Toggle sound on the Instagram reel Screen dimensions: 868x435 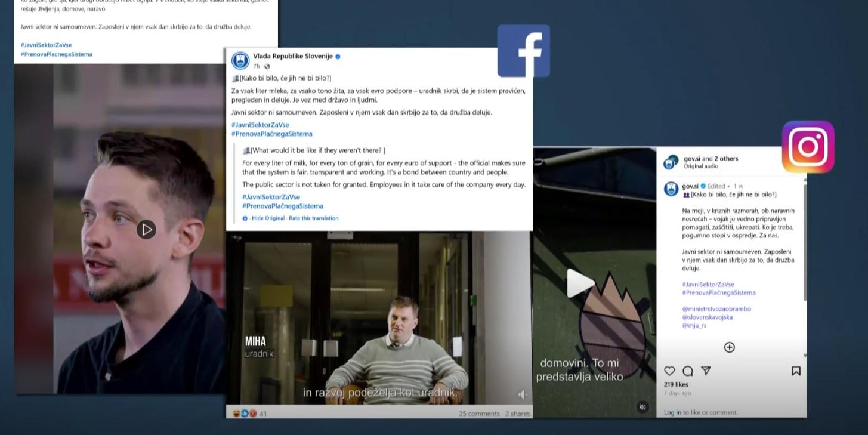pos(642,407)
